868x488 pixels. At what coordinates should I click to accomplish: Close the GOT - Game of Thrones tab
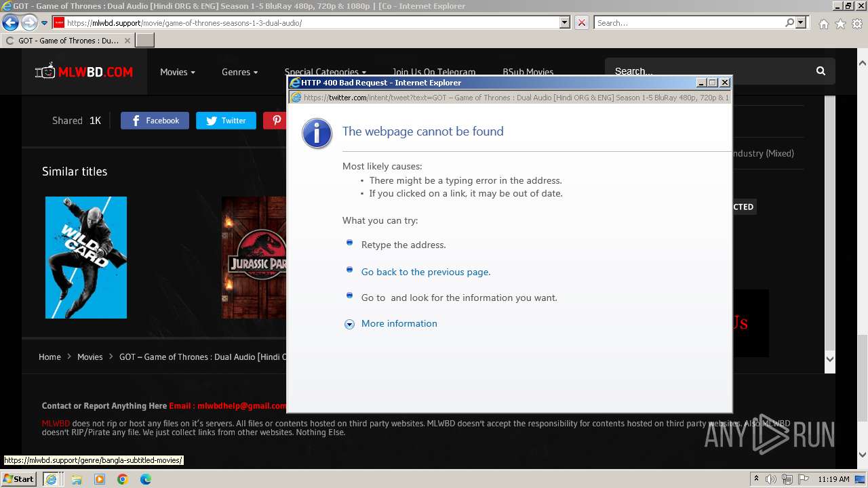127,41
